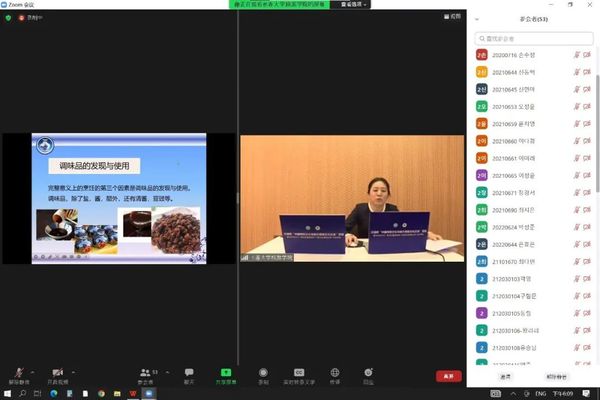Screen dimensions: 600x400
Task: Click the seasoning slide shared-screen thumbnail
Action: tap(118, 198)
